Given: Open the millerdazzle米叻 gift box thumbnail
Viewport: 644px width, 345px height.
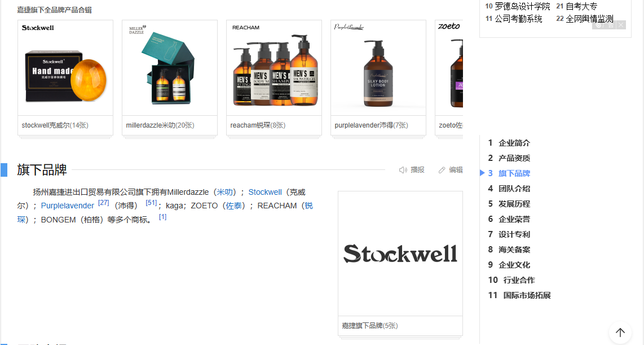Looking at the screenshot, I should (x=170, y=68).
